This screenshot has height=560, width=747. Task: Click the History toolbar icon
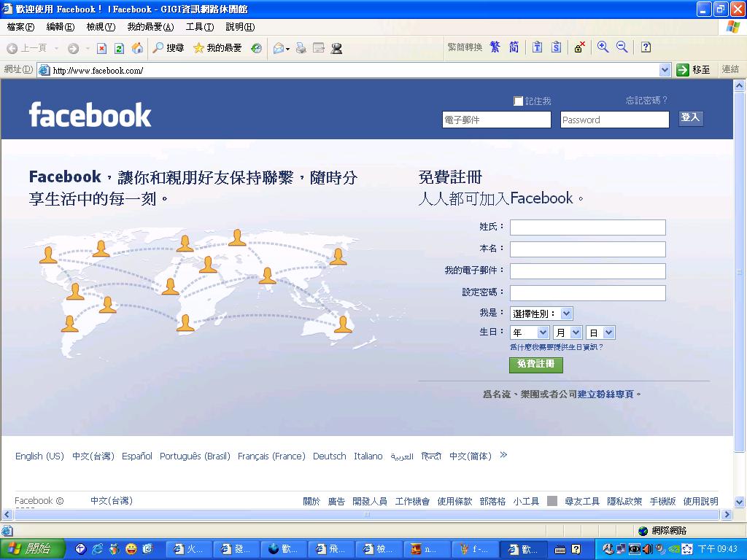(256, 48)
